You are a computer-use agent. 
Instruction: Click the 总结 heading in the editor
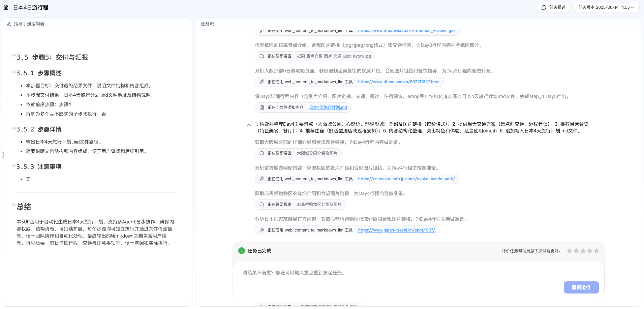click(24, 207)
